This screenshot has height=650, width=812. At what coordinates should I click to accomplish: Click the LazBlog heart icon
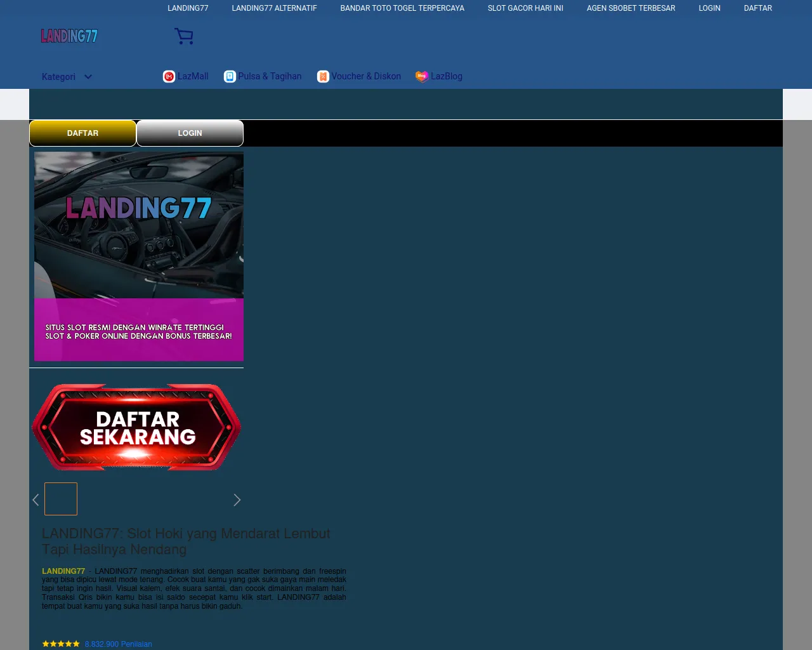422,77
